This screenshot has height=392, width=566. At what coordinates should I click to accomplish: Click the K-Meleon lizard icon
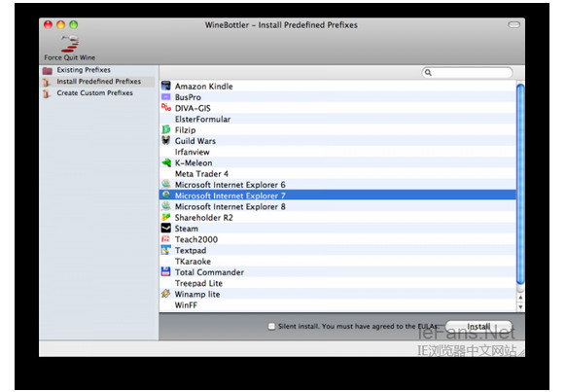click(x=166, y=162)
